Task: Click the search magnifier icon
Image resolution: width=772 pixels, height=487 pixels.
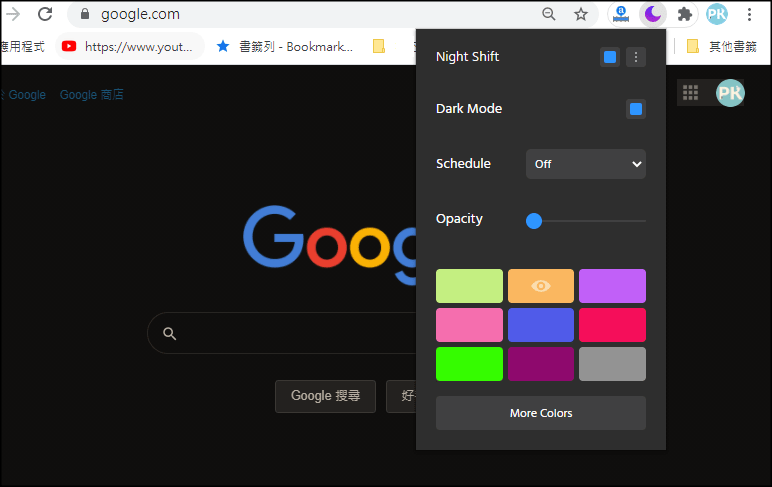Action: (x=169, y=333)
